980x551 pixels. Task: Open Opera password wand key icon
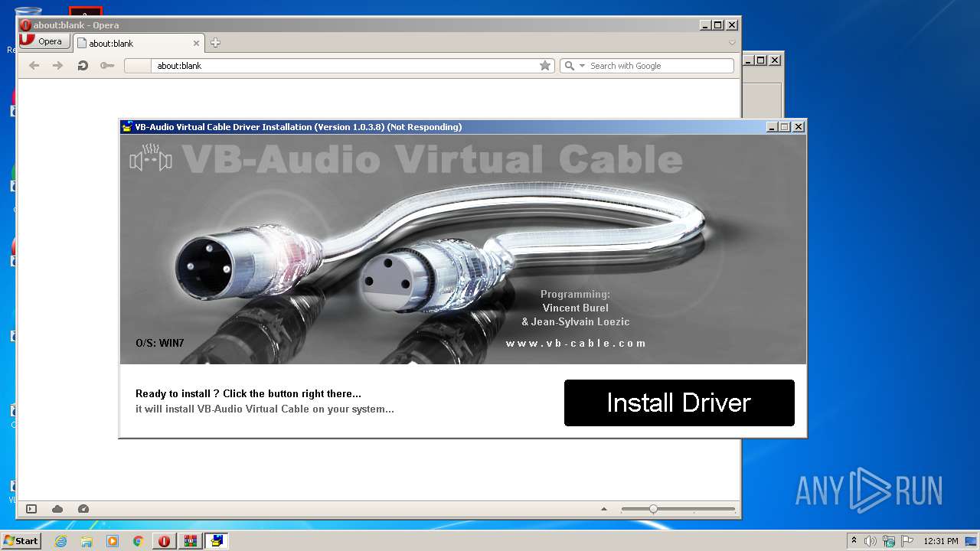pyautogui.click(x=107, y=66)
